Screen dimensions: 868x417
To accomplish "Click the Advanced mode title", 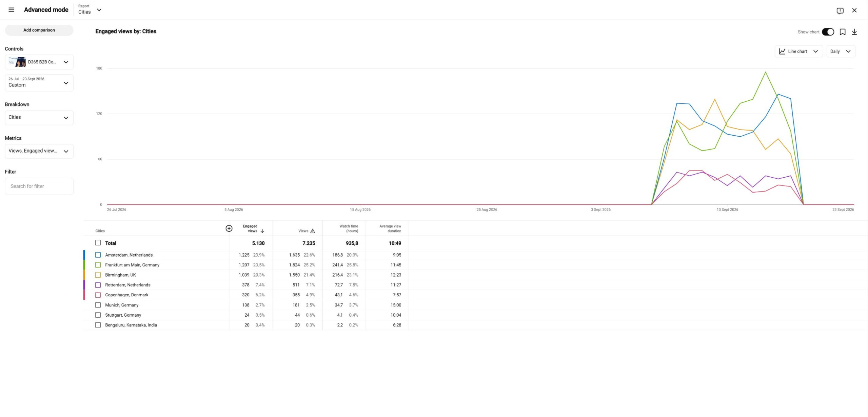I will (46, 10).
